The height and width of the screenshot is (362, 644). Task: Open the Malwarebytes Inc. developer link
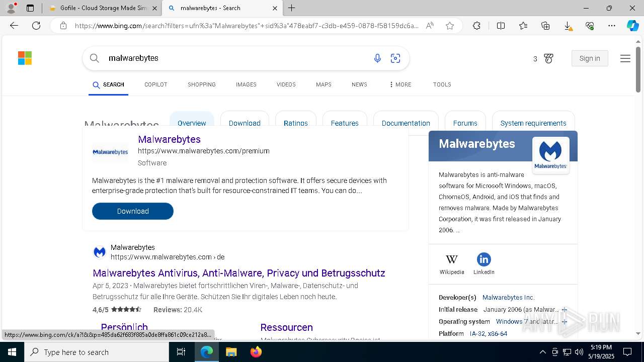tap(508, 298)
